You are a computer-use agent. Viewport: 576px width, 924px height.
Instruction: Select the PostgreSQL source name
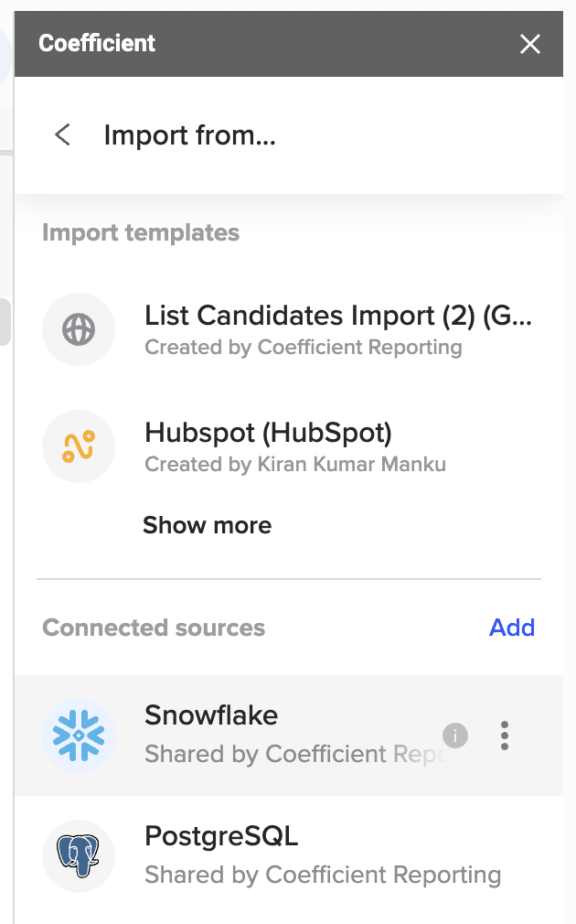tap(221, 836)
